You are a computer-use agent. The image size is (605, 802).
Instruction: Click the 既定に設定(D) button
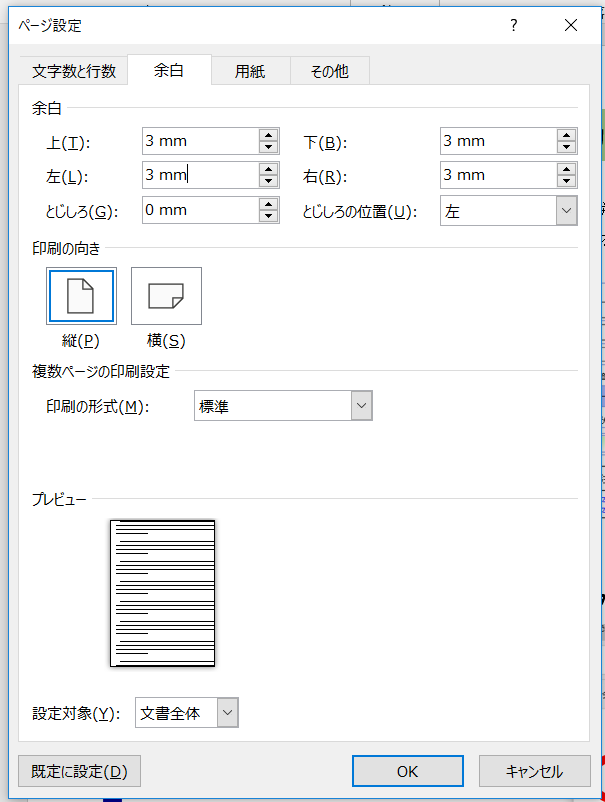coord(79,771)
